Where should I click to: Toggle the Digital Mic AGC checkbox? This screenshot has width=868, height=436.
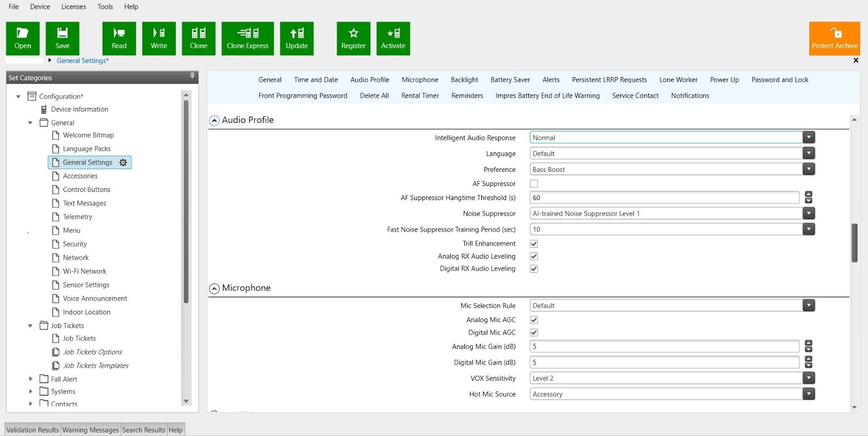coord(534,332)
